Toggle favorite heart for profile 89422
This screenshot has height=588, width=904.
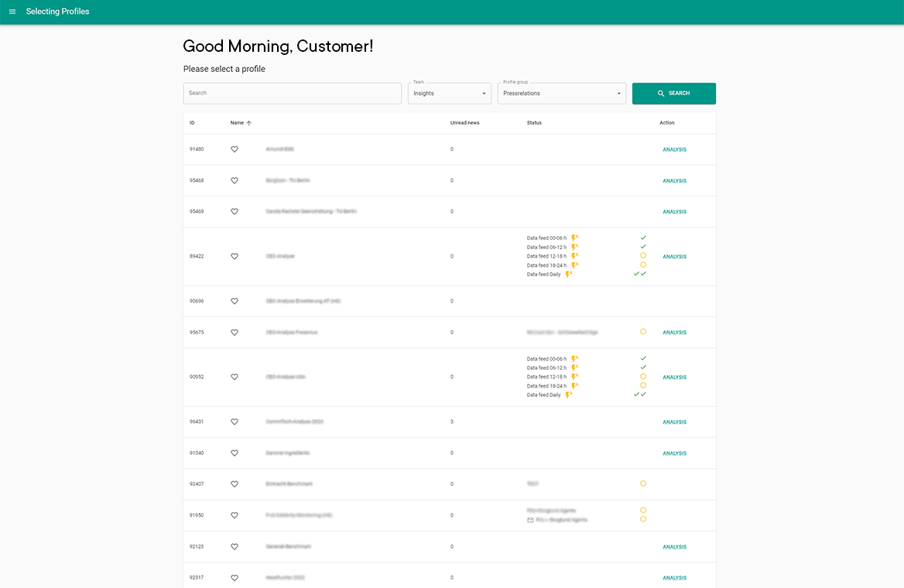coord(235,256)
